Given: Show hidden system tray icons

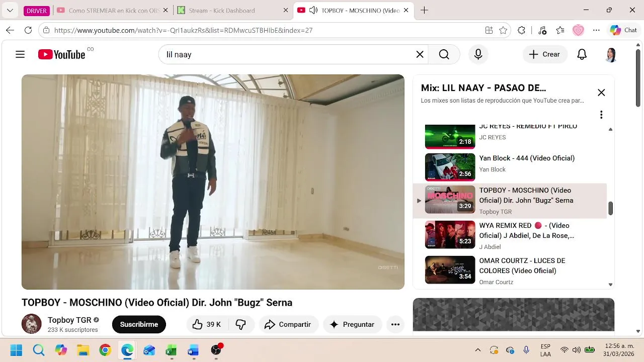Looking at the screenshot, I should pos(477,350).
